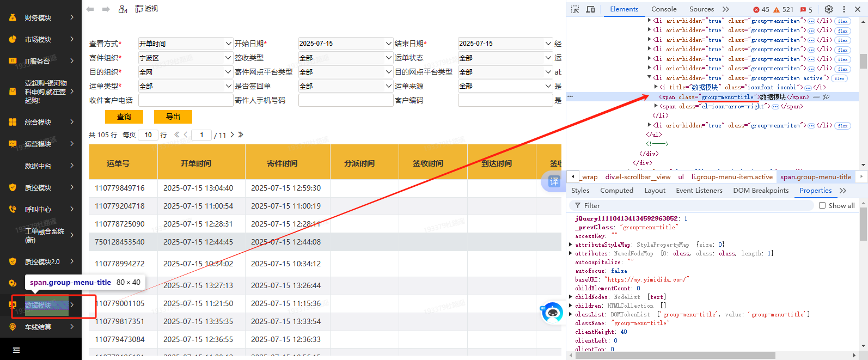Click the hamburger menu icon at sidebar bottom

click(x=16, y=350)
